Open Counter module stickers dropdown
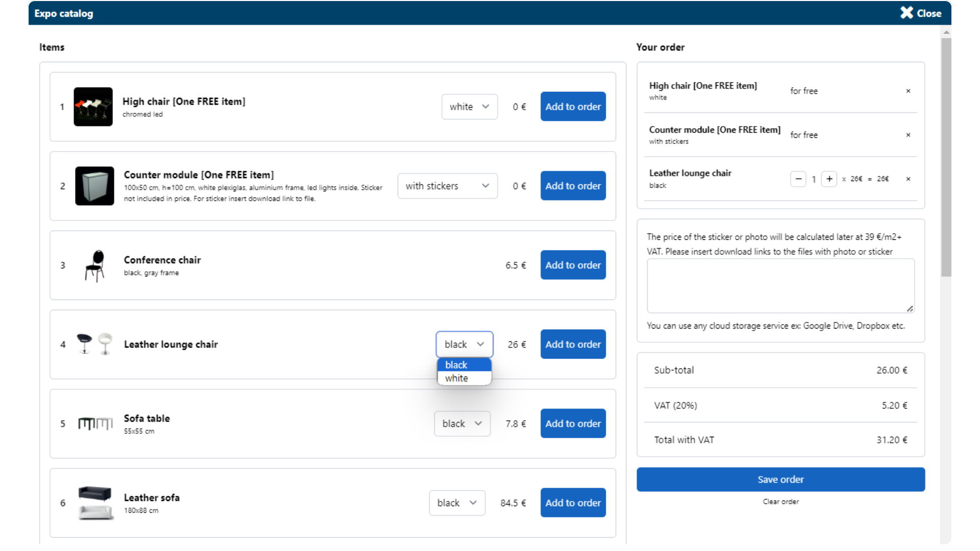This screenshot has width=980, height=551. point(447,186)
